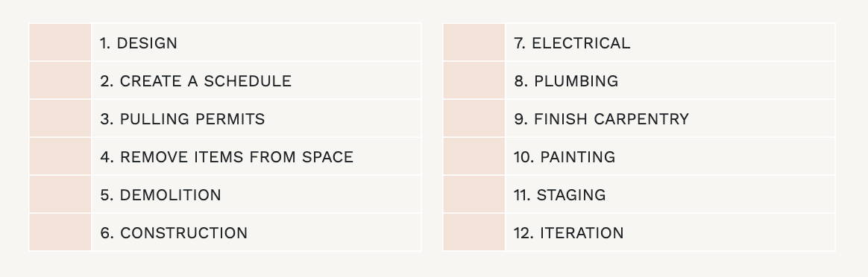Click the '3. PULLING PERMITS' label
The width and height of the screenshot is (868, 277).
(183, 119)
